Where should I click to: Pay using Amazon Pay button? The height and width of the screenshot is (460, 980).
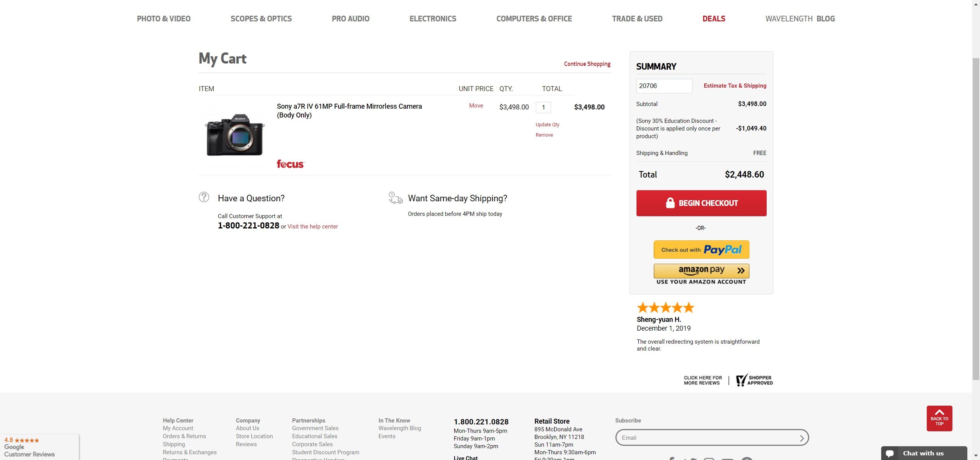pyautogui.click(x=701, y=271)
